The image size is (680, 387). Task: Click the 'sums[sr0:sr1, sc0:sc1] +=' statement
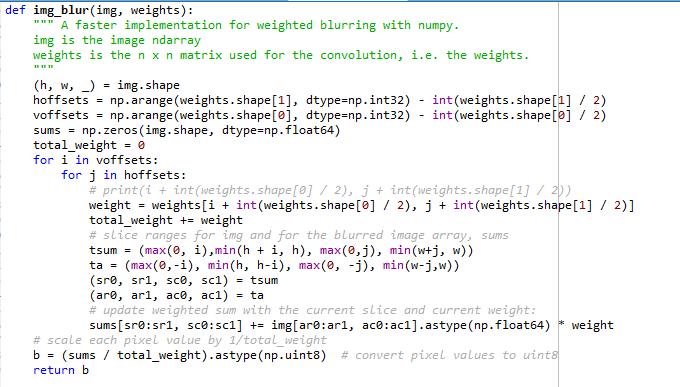351,325
